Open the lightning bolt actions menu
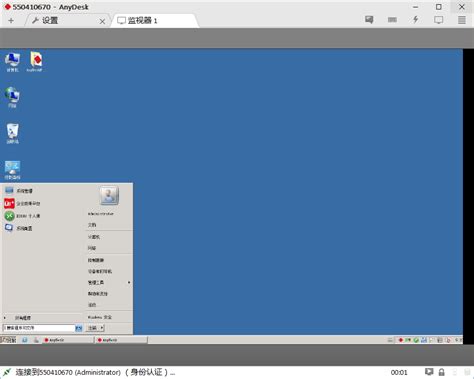The width and height of the screenshot is (474, 379). [416, 20]
